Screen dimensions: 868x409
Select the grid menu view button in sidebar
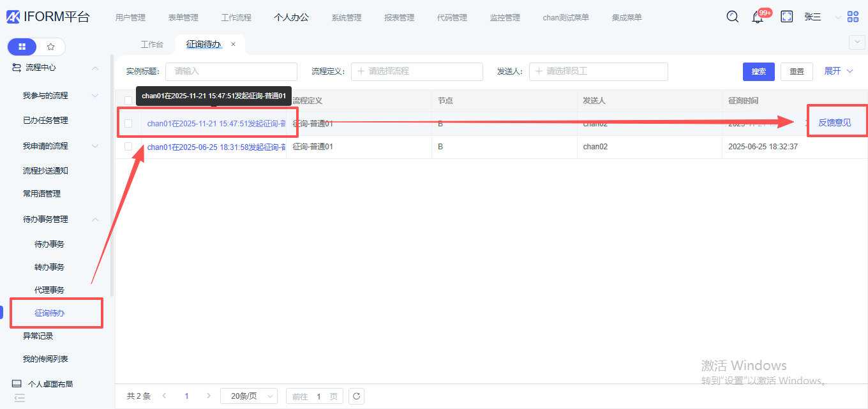coord(22,47)
